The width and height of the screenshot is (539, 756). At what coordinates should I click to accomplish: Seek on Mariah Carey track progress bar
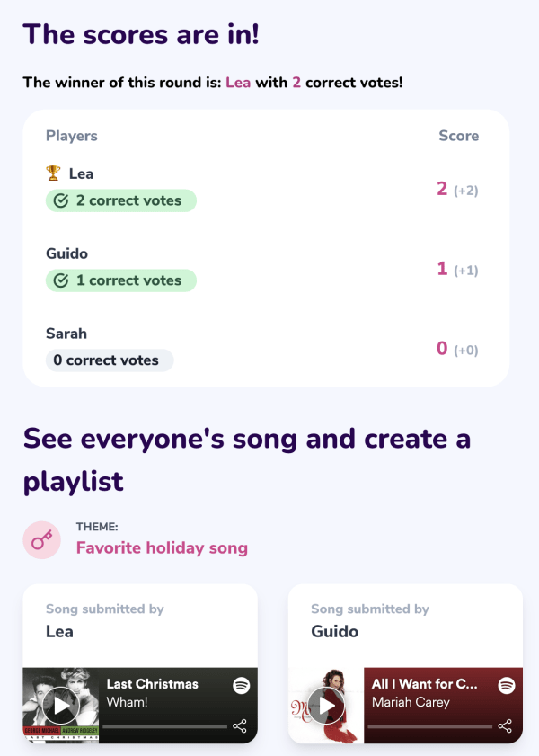(430, 726)
